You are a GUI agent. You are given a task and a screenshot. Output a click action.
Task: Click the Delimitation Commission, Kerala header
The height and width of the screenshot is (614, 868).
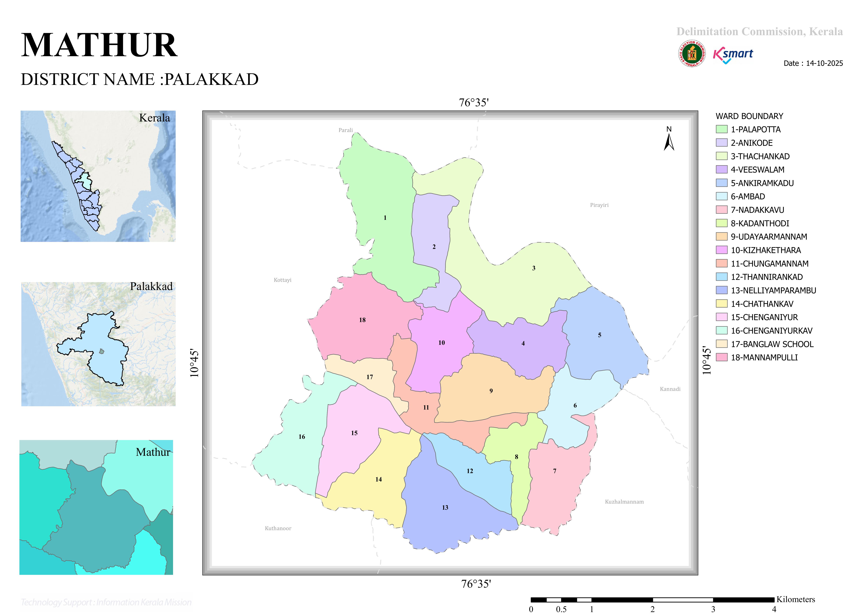(760, 31)
